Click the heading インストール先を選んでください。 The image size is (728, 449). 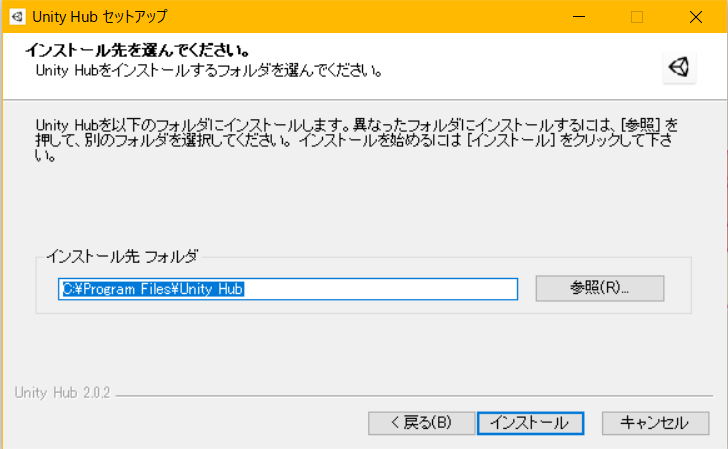click(137, 50)
